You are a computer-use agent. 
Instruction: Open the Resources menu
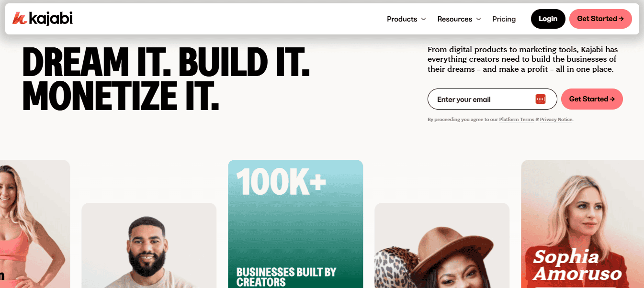coord(459,19)
